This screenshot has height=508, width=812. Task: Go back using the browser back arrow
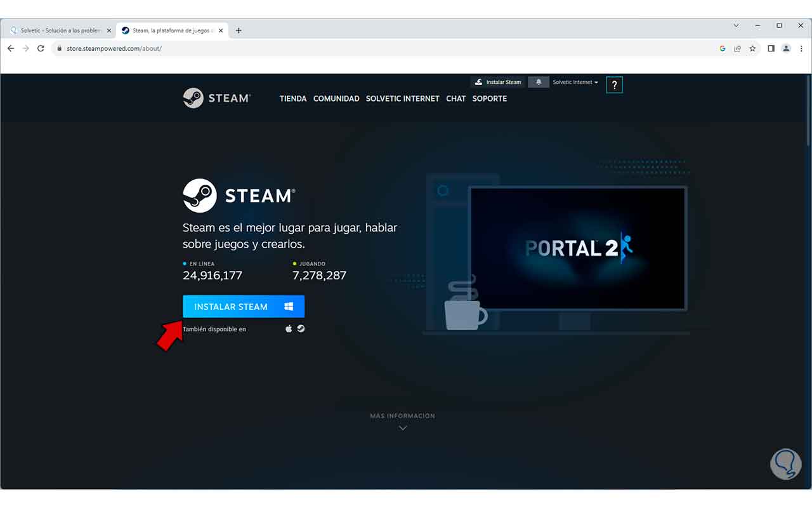pos(11,48)
